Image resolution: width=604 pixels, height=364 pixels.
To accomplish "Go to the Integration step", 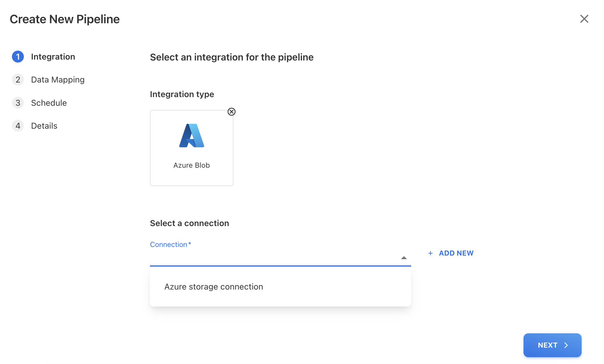I will click(x=53, y=57).
